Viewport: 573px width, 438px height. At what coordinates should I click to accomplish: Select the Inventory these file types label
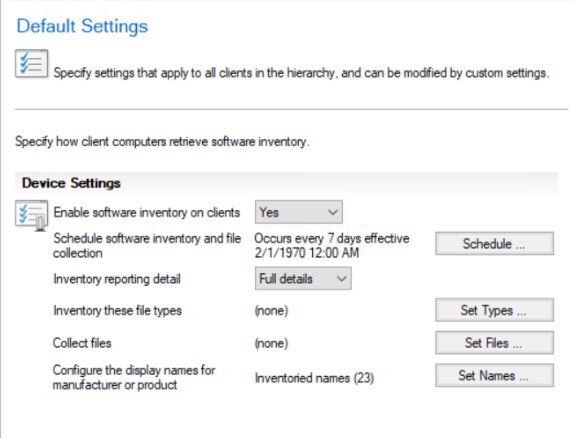[117, 311]
